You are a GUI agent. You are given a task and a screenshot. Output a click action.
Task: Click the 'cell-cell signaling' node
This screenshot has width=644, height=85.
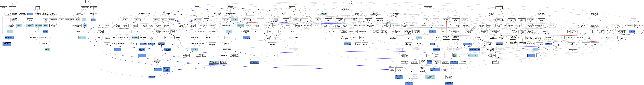[x=362, y=26]
